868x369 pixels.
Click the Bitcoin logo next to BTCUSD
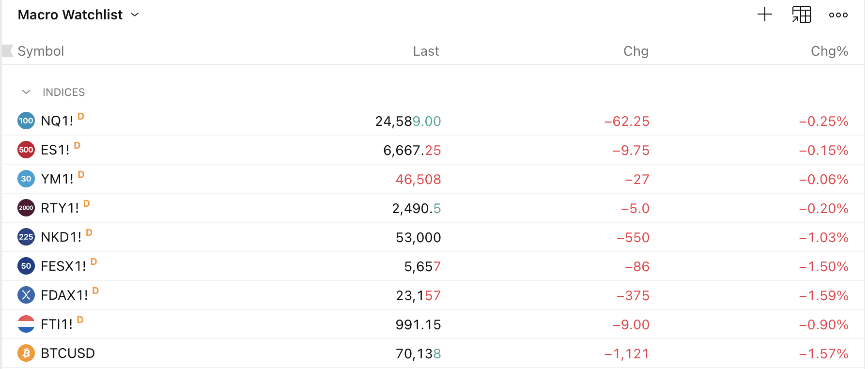[26, 353]
